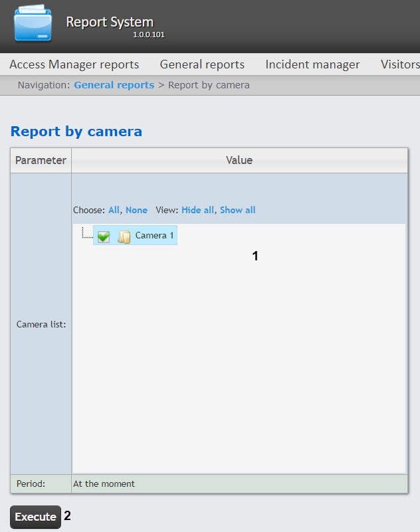Click the Report System folder logo

click(x=33, y=25)
